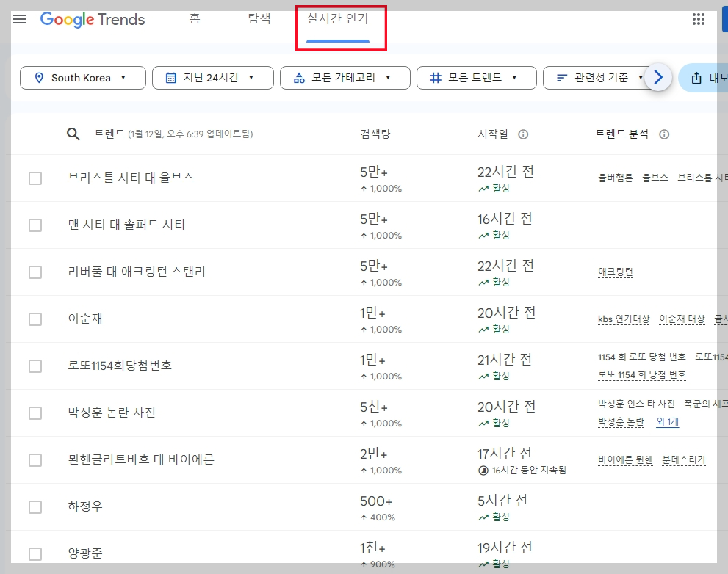Viewport: 728px width, 574px height.
Task: Click the category shapes icon in 모든 카테고리
Action: (x=299, y=78)
